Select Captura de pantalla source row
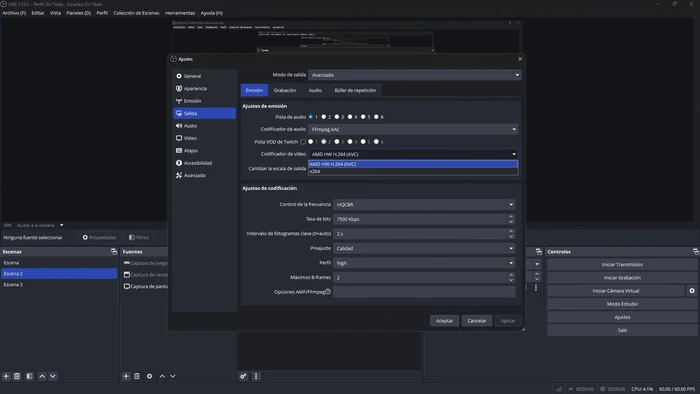 point(146,286)
